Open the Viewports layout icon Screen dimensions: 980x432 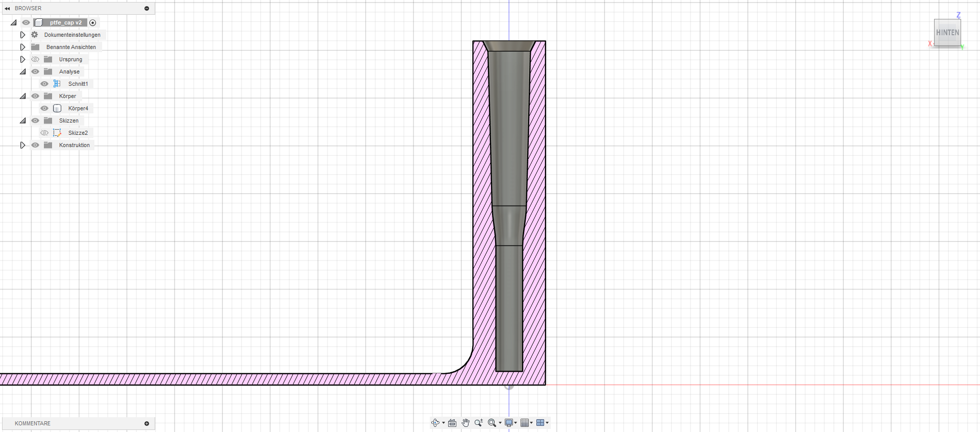tap(540, 423)
